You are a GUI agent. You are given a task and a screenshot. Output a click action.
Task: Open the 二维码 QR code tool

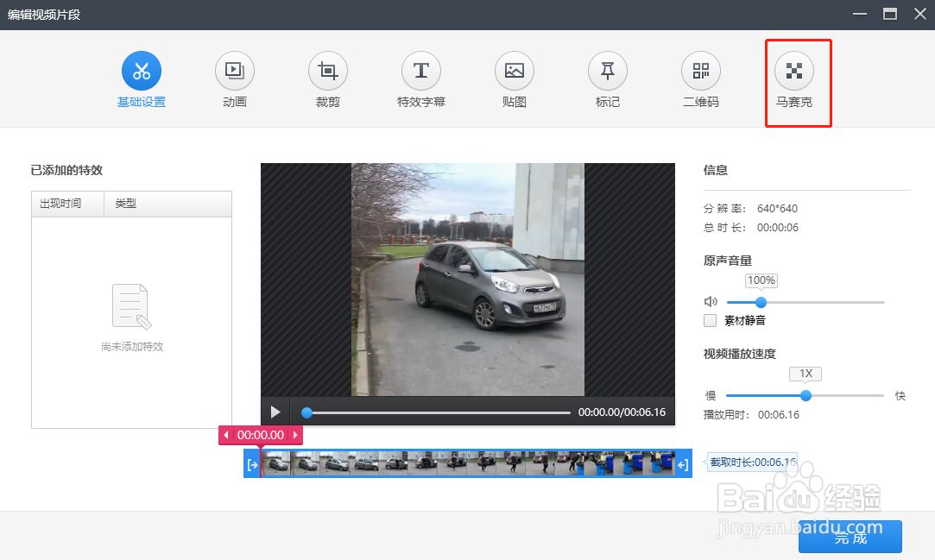click(701, 71)
